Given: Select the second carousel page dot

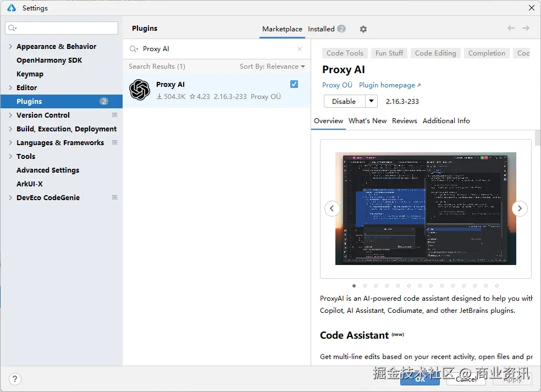Looking at the screenshot, I should coord(365,286).
